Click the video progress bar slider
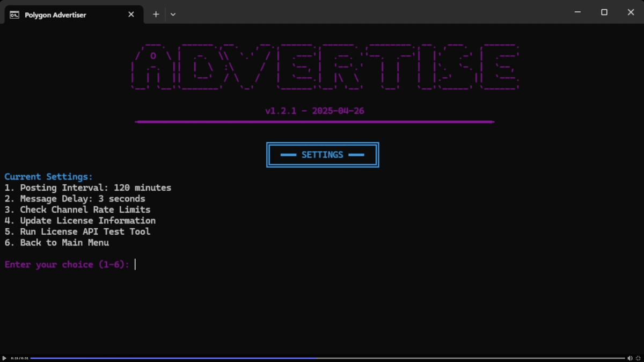The height and width of the screenshot is (362, 644). [316, 358]
